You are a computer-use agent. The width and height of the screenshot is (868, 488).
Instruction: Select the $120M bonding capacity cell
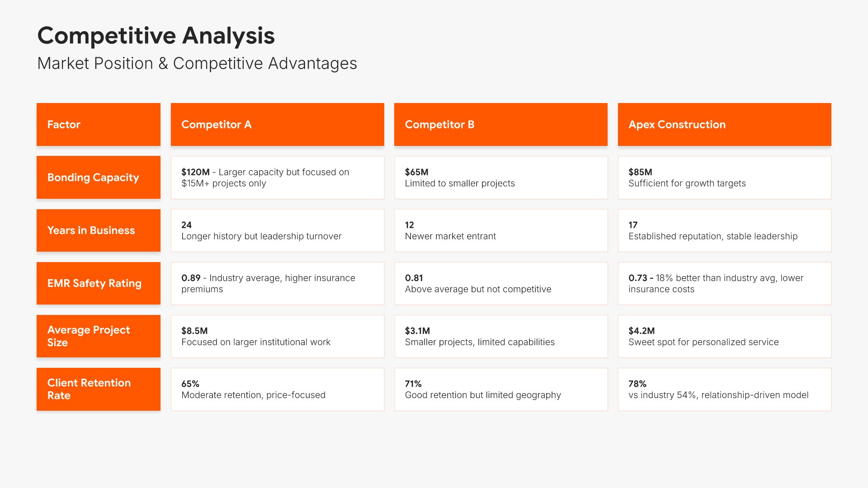click(277, 178)
